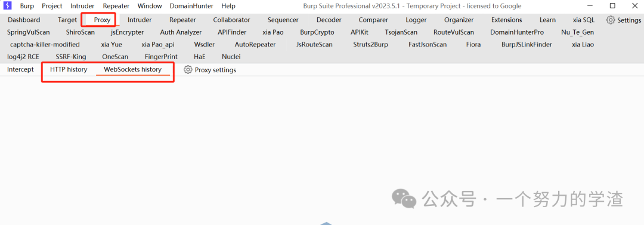Open the ShiroScan tab
Viewport: 644px width, 225px height.
(x=80, y=32)
